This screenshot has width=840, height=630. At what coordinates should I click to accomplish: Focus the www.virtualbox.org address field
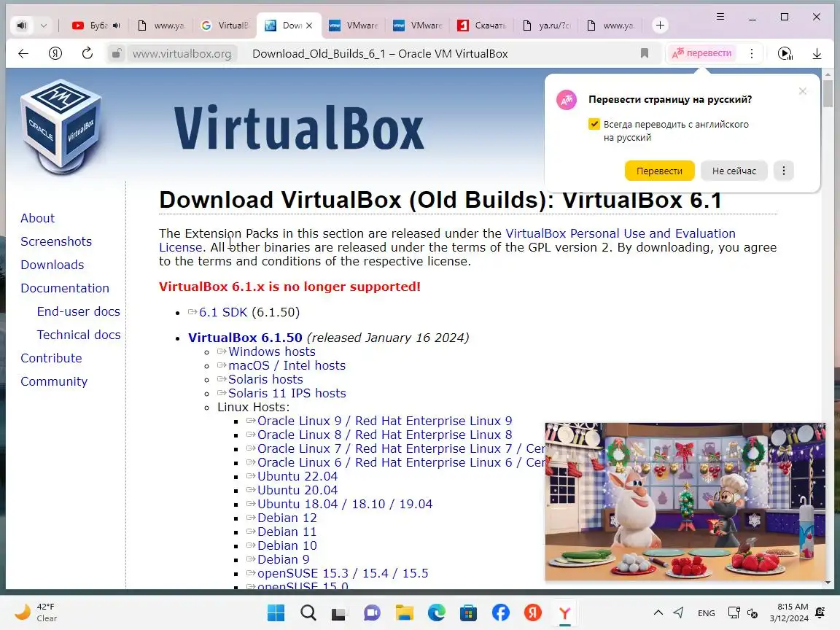point(182,53)
